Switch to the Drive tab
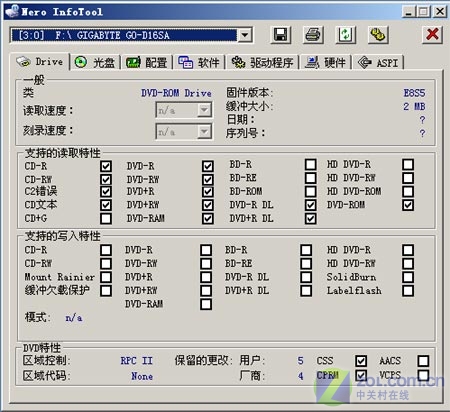 (40, 62)
